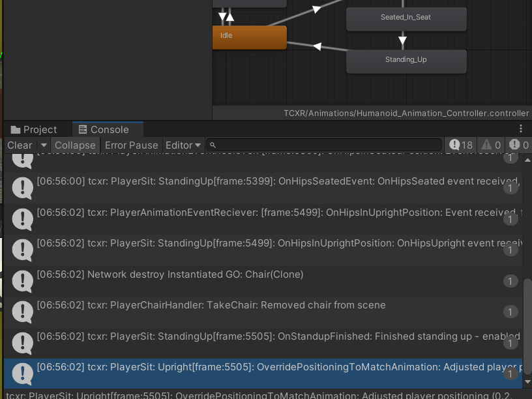The width and height of the screenshot is (532, 399).
Task: Toggle the Collapse button in Console
Action: [x=75, y=145]
